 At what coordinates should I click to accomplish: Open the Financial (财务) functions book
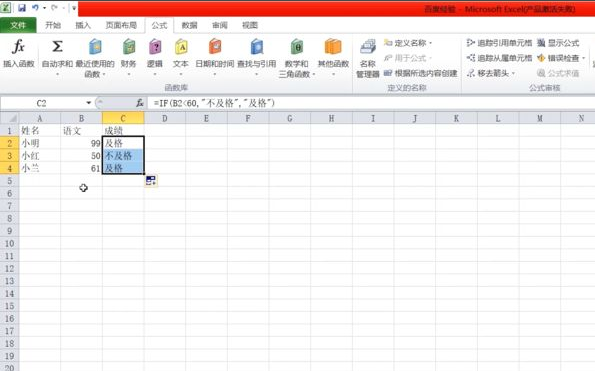(x=129, y=47)
